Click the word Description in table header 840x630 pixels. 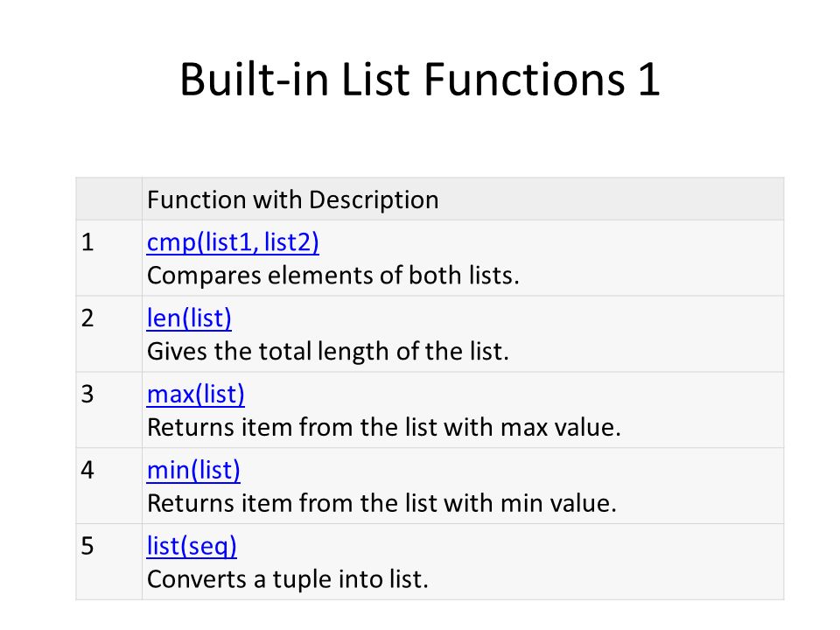coord(374,200)
